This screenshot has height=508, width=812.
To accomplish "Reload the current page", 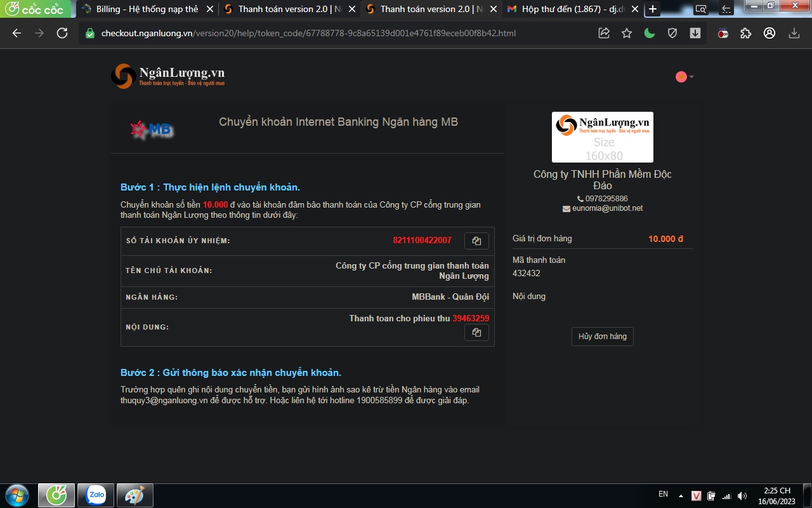I will (x=62, y=33).
